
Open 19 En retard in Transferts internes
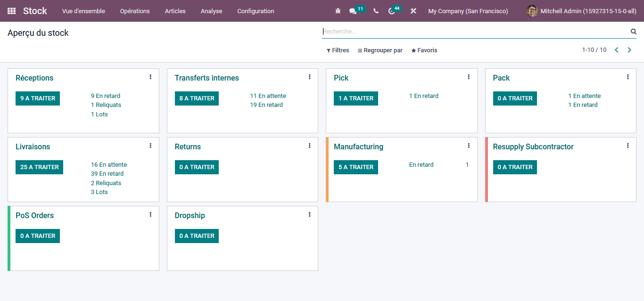[266, 105]
